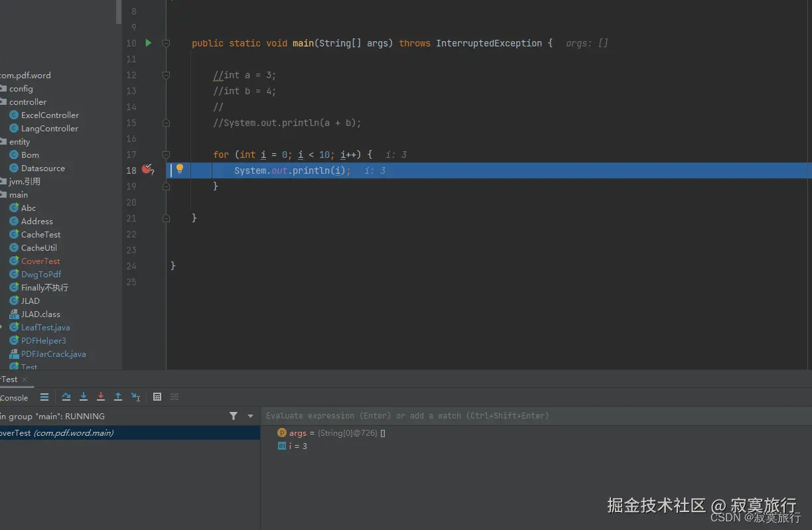Toggle the conditional breakpoint on line 18
The width and height of the screenshot is (812, 530).
[147, 170]
